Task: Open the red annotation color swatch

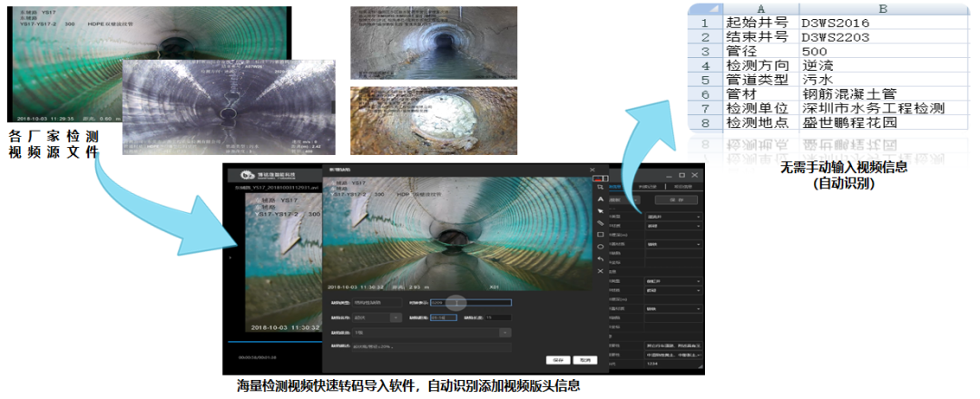Action: [x=597, y=179]
